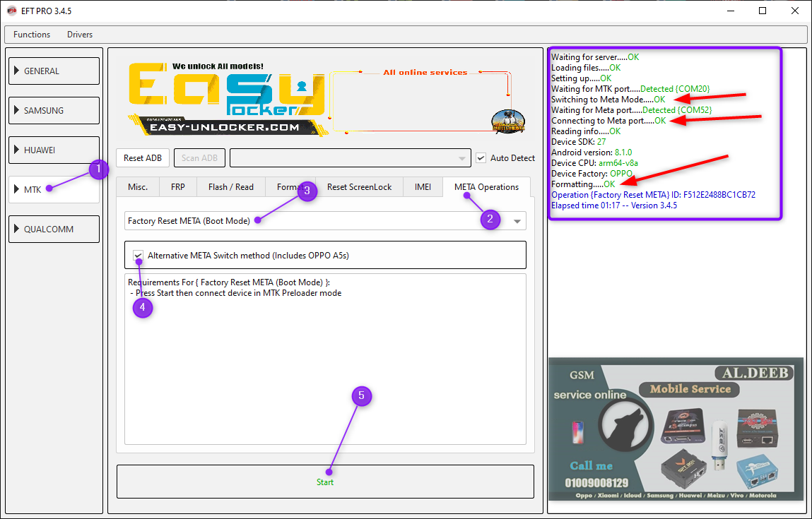
Task: Click the 'Android version: 8.1.0' log entry
Action: 592,153
